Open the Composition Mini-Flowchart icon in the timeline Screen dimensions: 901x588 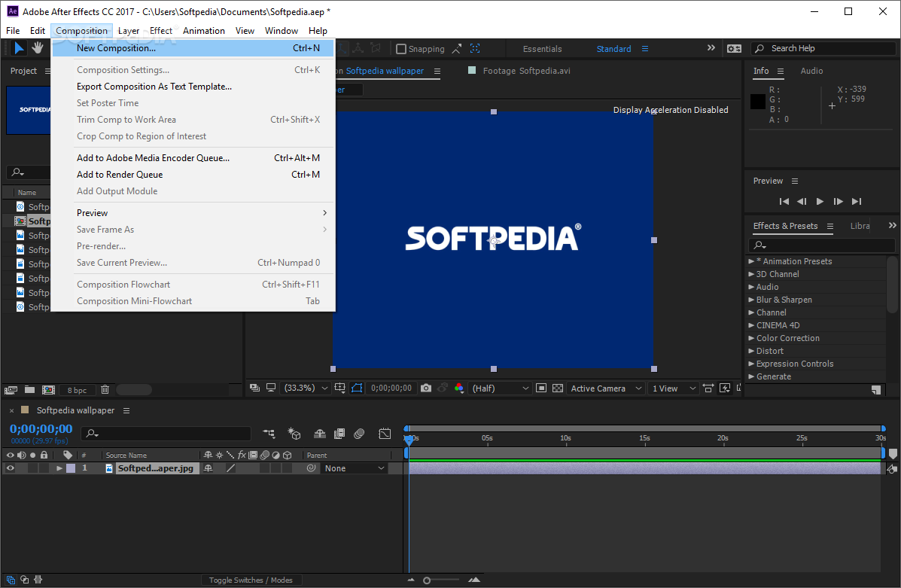click(x=269, y=434)
